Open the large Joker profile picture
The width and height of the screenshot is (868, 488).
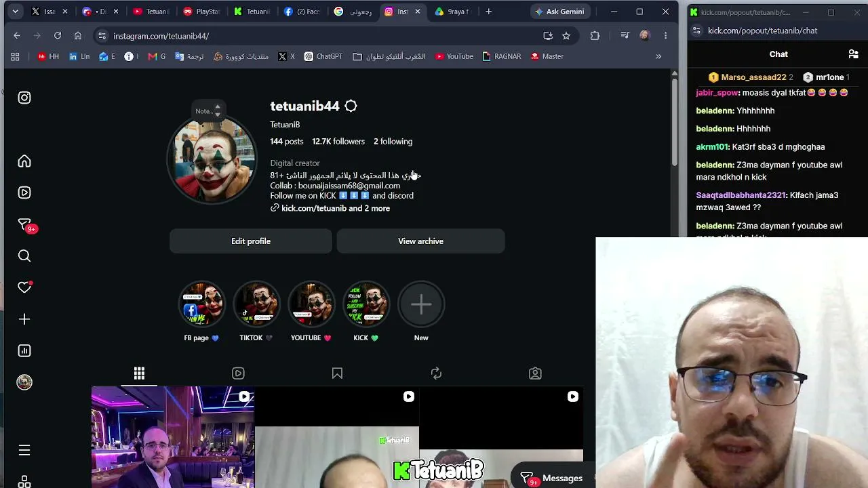(212, 159)
